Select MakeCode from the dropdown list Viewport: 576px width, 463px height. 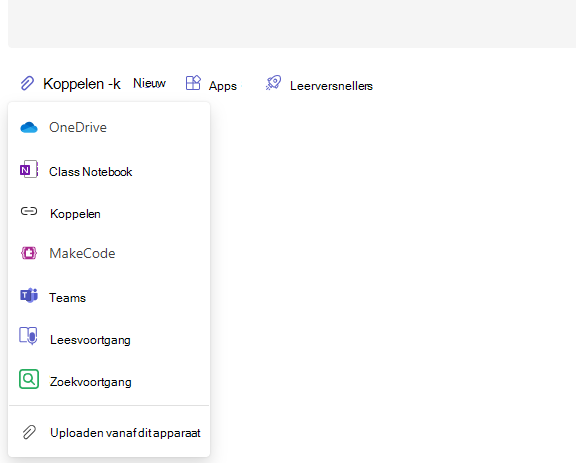pos(109,254)
